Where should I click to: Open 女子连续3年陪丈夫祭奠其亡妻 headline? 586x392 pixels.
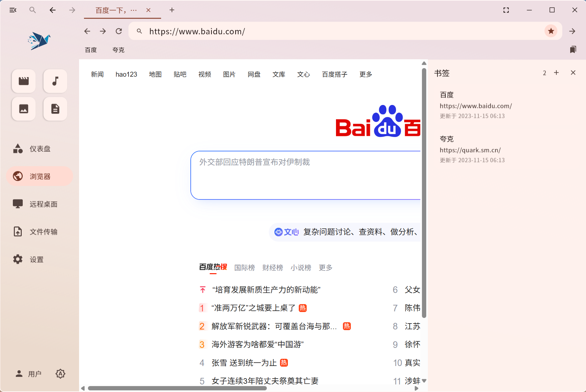(265, 381)
